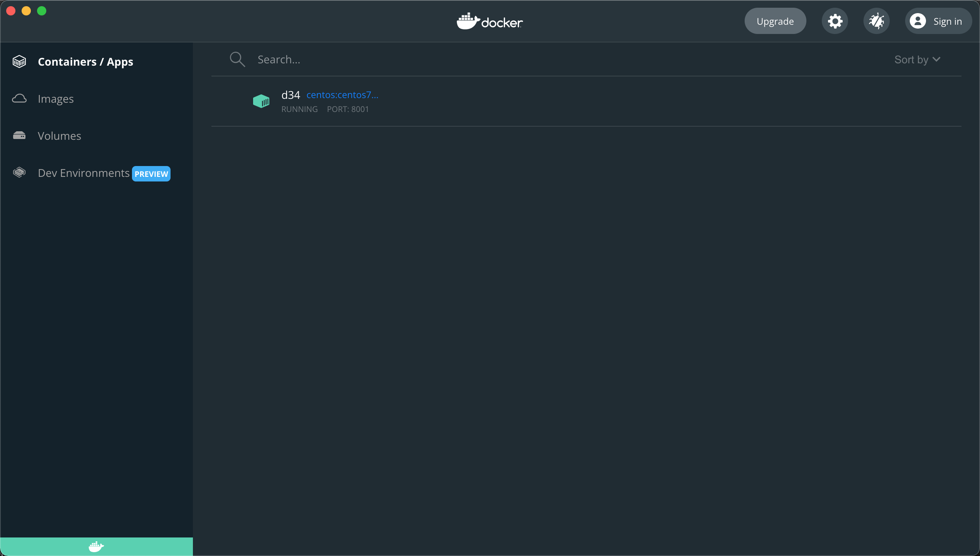Open Dev Environments from the sidebar icon
The width and height of the screenshot is (980, 556).
tap(19, 173)
